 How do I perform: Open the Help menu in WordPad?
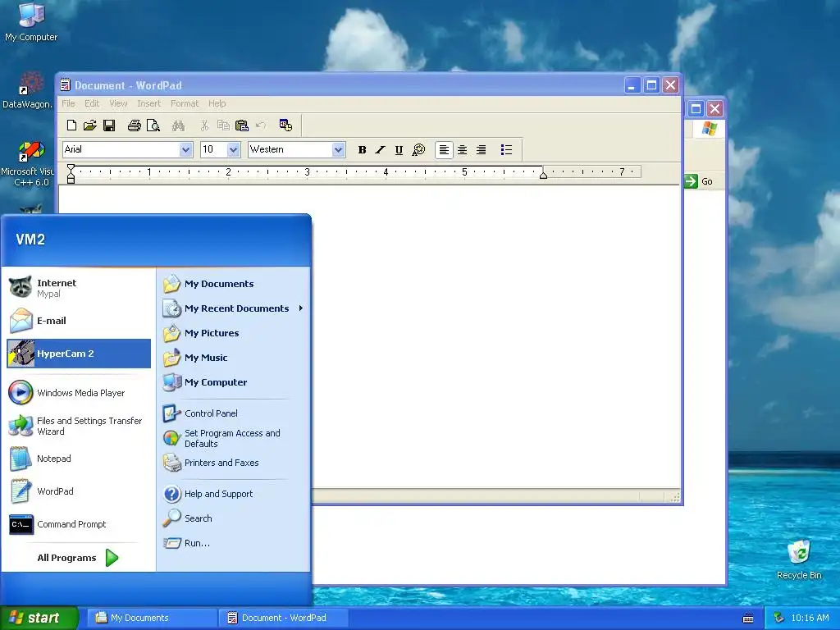(x=217, y=103)
